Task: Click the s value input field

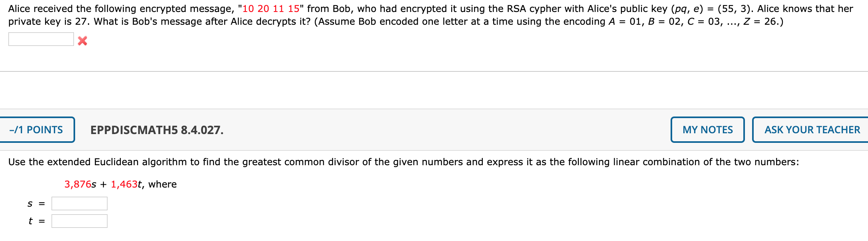Action: click(x=79, y=203)
